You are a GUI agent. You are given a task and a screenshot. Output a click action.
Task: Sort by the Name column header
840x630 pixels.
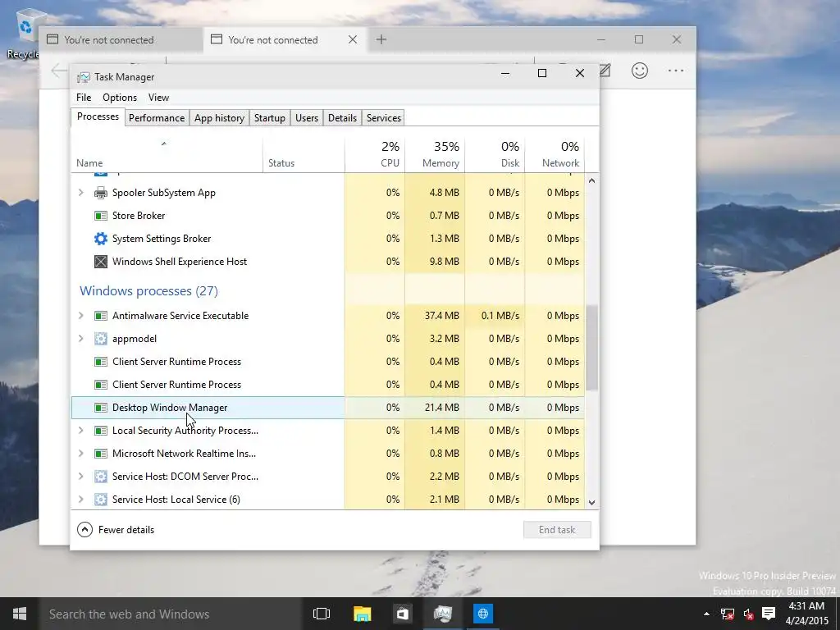[167, 155]
